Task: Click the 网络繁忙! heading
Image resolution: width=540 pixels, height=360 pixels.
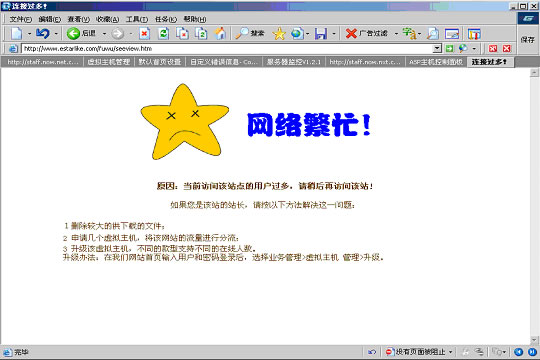Action: 309,125
